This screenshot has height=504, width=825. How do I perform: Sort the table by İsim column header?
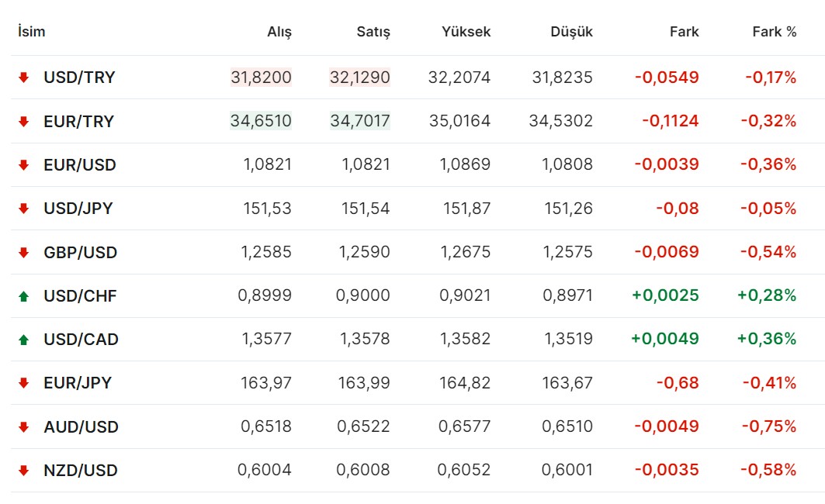pyautogui.click(x=31, y=32)
